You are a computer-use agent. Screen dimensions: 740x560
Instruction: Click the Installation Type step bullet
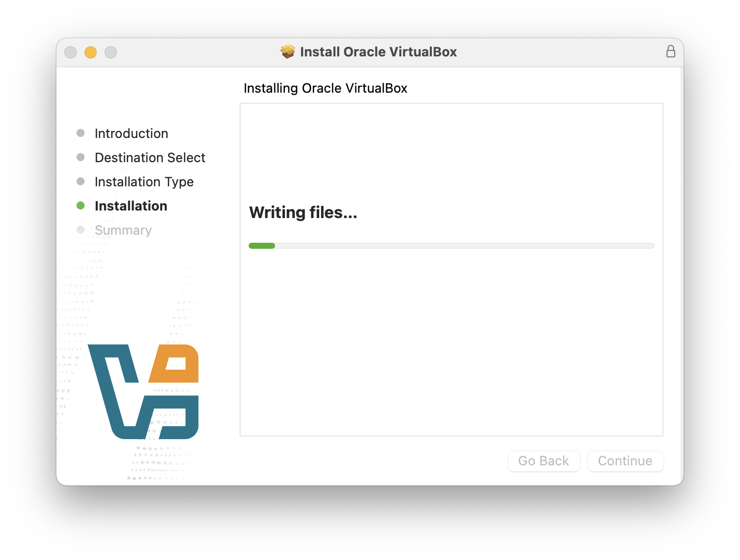coord(81,181)
